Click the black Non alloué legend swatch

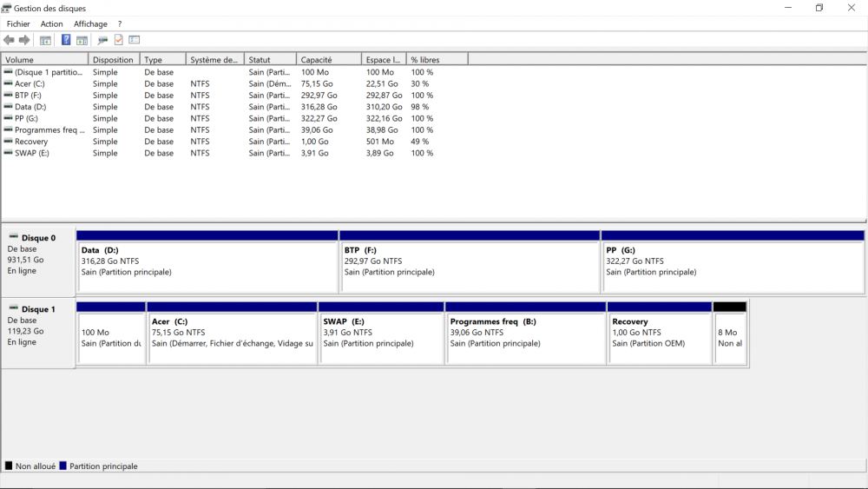click(x=9, y=466)
